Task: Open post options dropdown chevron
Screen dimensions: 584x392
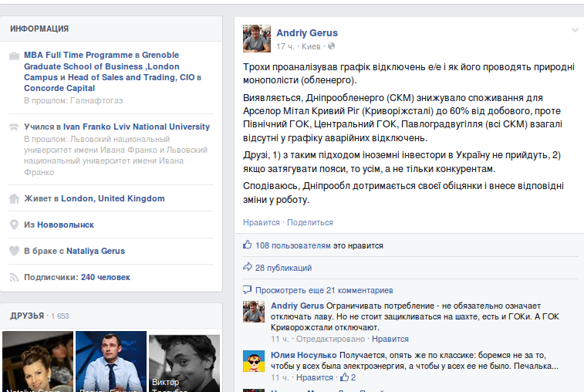Action: point(575,30)
